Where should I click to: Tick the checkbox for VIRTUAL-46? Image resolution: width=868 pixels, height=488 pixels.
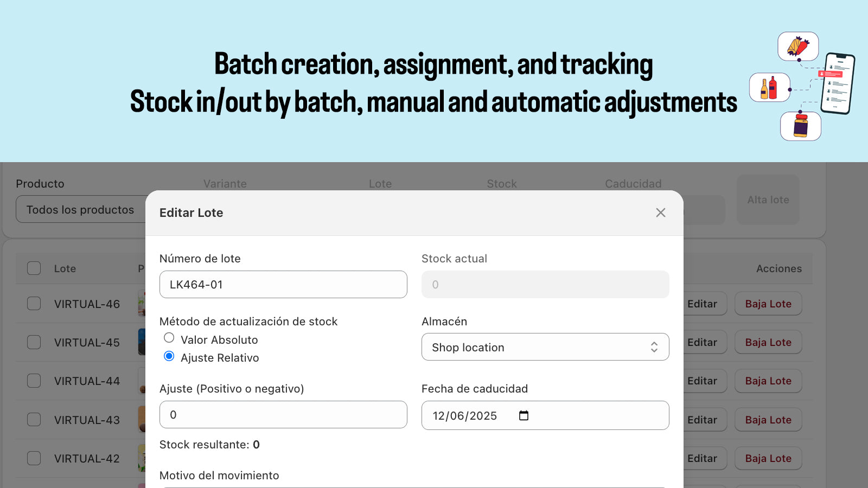[34, 304]
